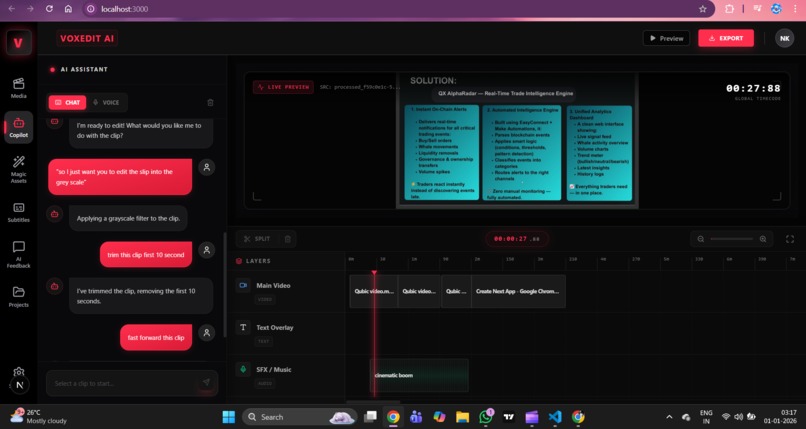Click the VoxEdit V logo icon
Screen dimensions: 806x429
point(19,42)
